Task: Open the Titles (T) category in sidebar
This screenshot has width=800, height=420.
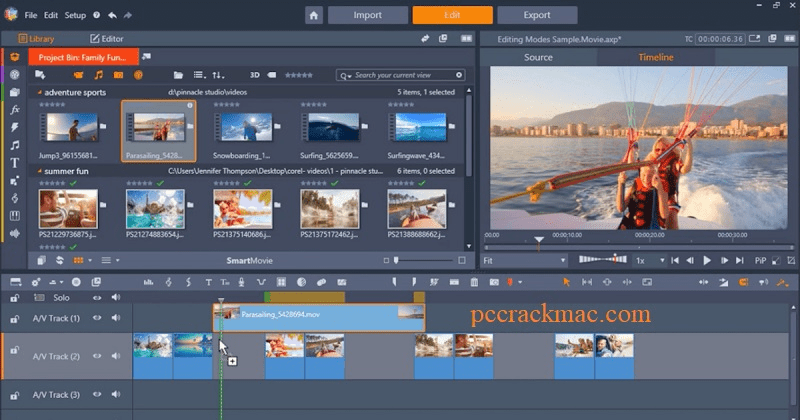Action: tap(14, 162)
